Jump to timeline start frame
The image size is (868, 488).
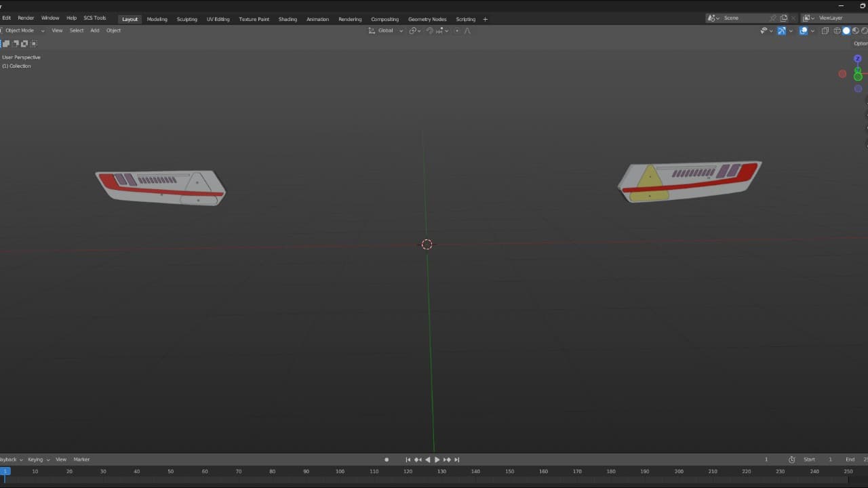408,460
